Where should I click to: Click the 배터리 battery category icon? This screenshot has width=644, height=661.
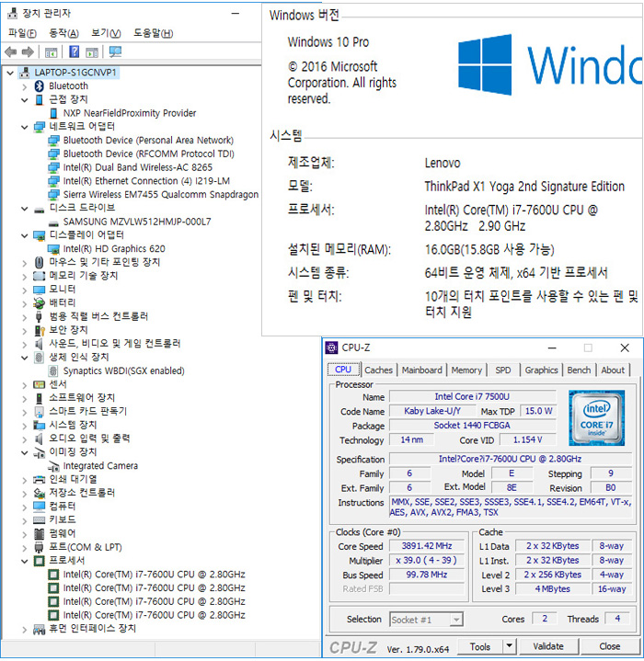pos(40,302)
